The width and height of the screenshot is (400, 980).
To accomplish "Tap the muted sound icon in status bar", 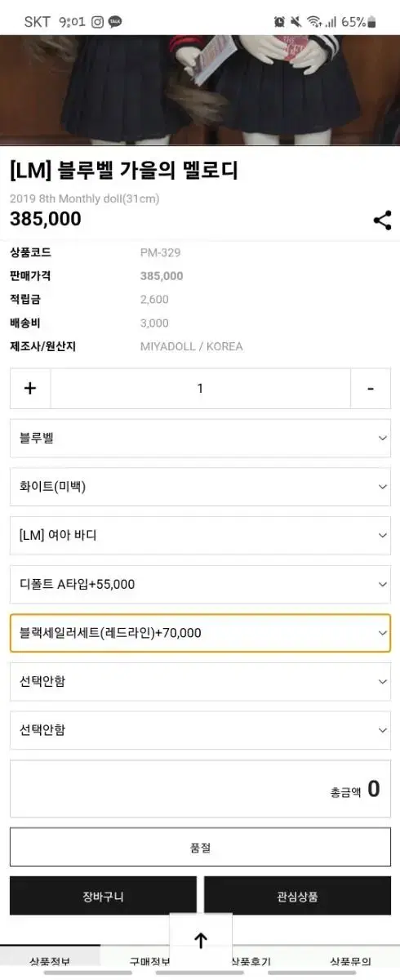I will [x=296, y=22].
